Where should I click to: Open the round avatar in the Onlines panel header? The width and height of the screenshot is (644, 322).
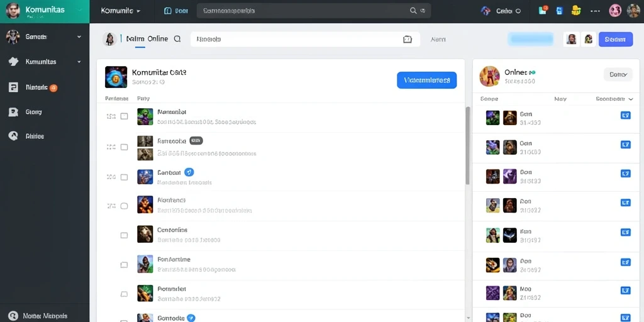tap(489, 76)
